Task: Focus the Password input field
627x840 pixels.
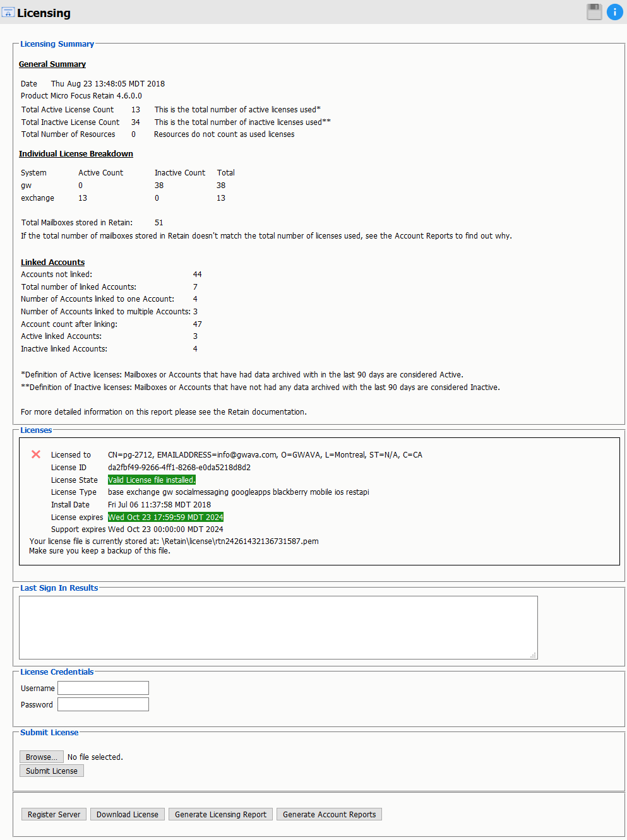Action: tap(103, 704)
